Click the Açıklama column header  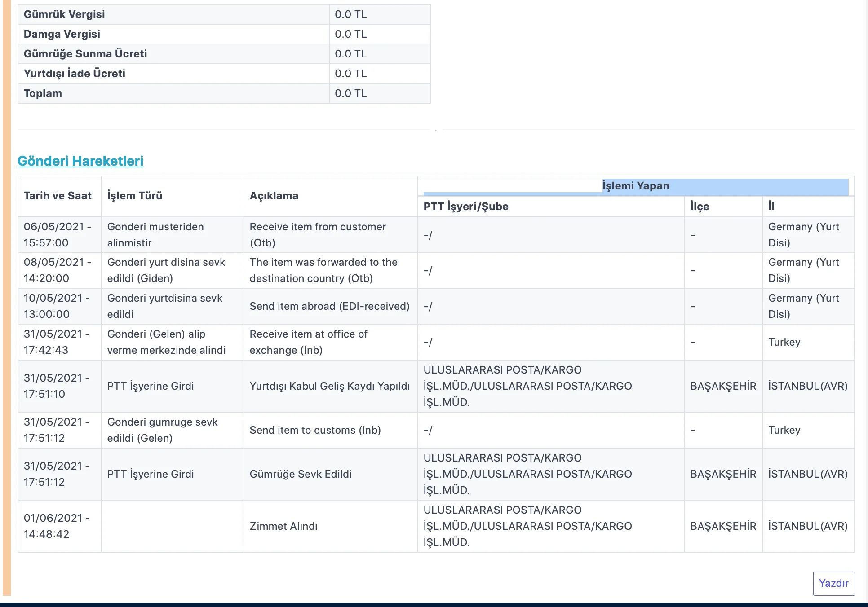pos(274,196)
